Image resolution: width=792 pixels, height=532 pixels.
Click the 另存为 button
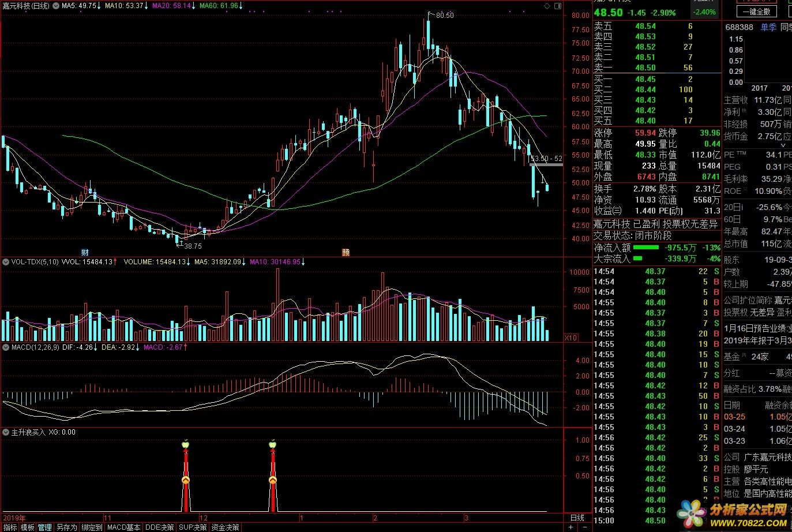(x=66, y=527)
